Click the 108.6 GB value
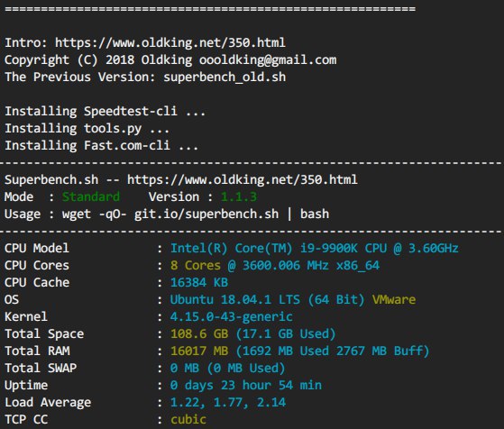The height and width of the screenshot is (429, 504). pyautogui.click(x=199, y=333)
